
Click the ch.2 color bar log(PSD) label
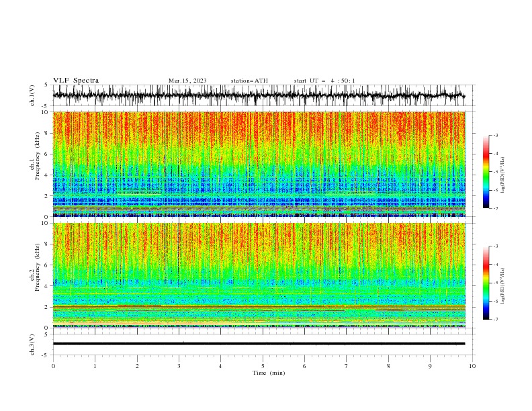(x=503, y=286)
